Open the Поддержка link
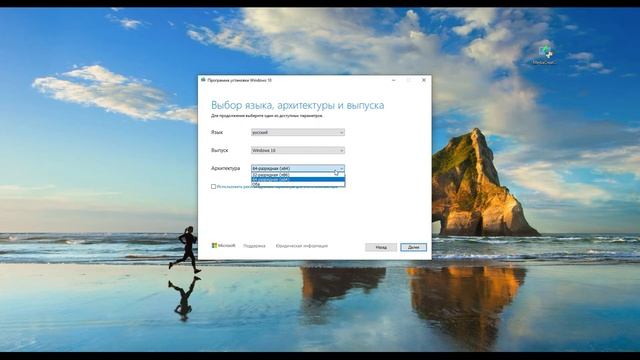 coord(254,246)
